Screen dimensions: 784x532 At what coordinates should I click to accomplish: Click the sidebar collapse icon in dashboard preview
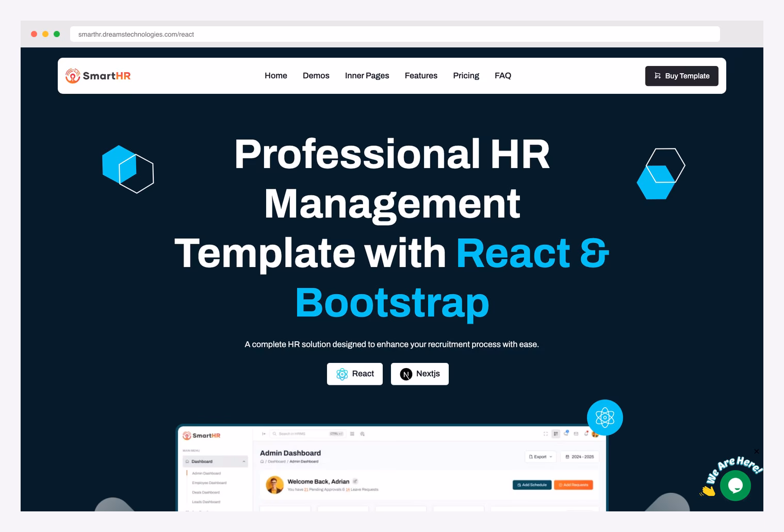click(x=264, y=434)
